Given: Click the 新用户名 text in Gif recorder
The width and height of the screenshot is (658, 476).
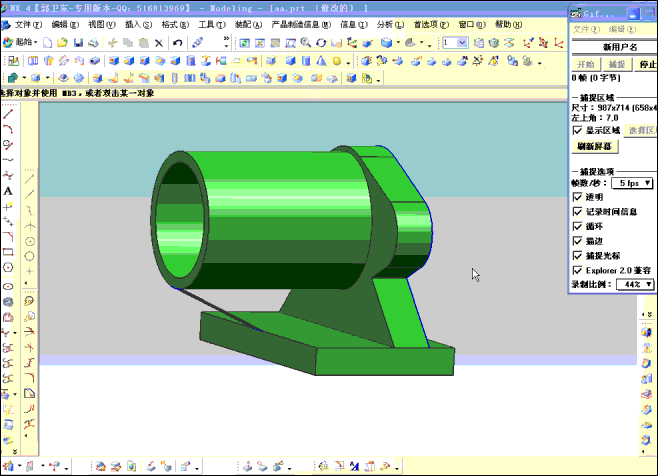Looking at the screenshot, I should coord(620,47).
